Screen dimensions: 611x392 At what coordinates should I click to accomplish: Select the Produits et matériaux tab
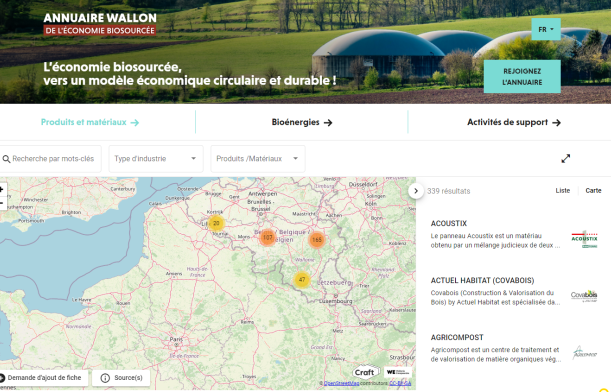pyautogui.click(x=90, y=122)
